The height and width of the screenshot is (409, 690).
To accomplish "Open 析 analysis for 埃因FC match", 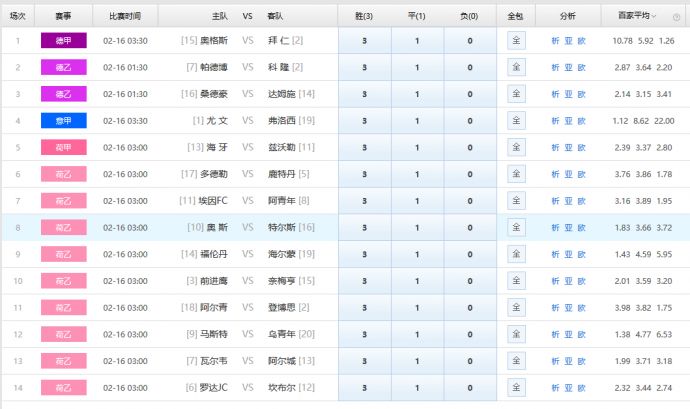I will (555, 201).
